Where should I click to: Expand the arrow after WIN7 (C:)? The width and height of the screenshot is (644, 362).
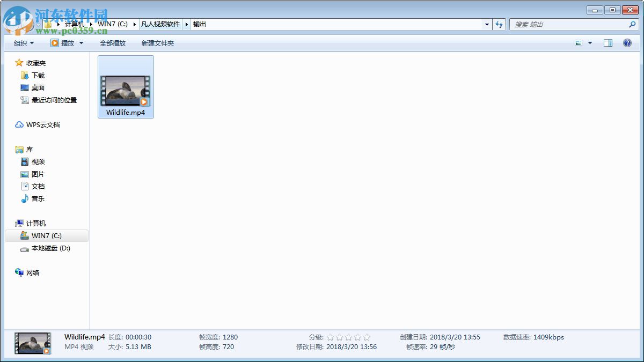(134, 24)
